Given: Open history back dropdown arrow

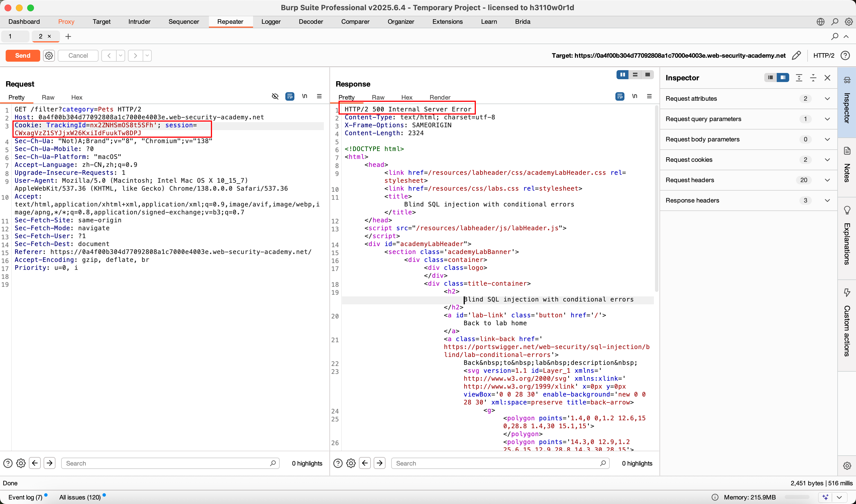Looking at the screenshot, I should [121, 55].
